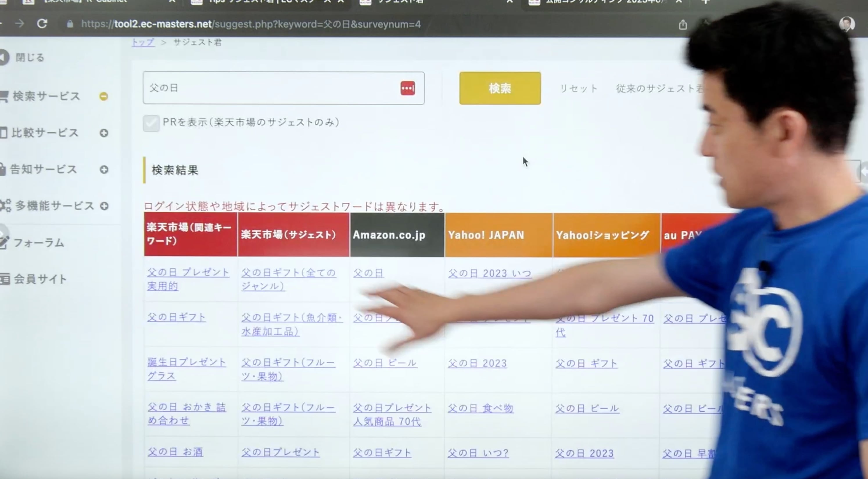
Task: Open the 父の日 いつ? link
Action: [478, 453]
